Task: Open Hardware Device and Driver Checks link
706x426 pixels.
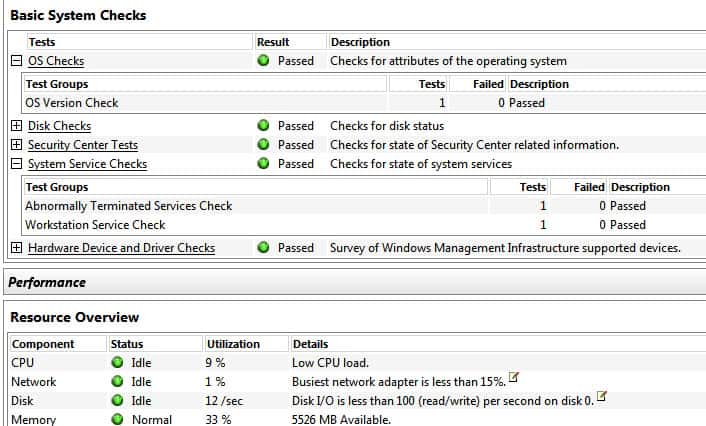Action: (121, 248)
